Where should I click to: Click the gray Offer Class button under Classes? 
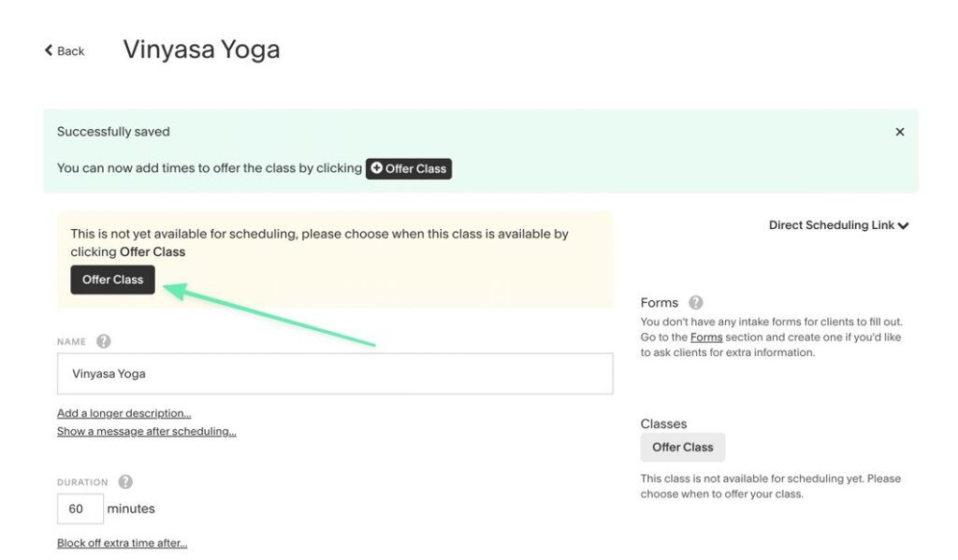click(683, 447)
